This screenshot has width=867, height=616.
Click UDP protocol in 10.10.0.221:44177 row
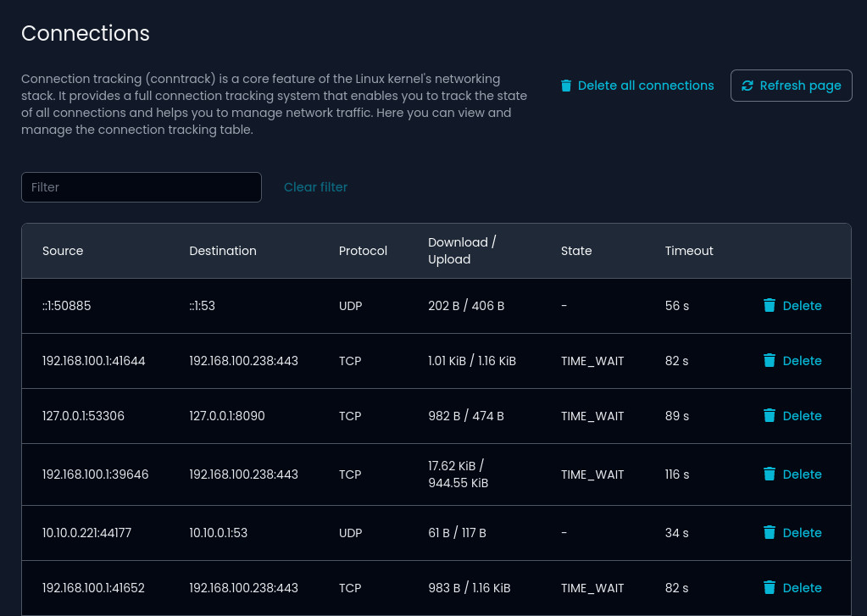click(x=350, y=533)
